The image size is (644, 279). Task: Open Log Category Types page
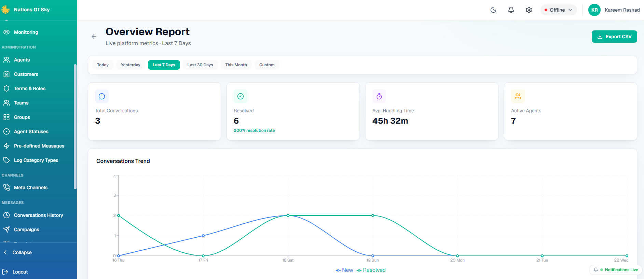pyautogui.click(x=36, y=160)
